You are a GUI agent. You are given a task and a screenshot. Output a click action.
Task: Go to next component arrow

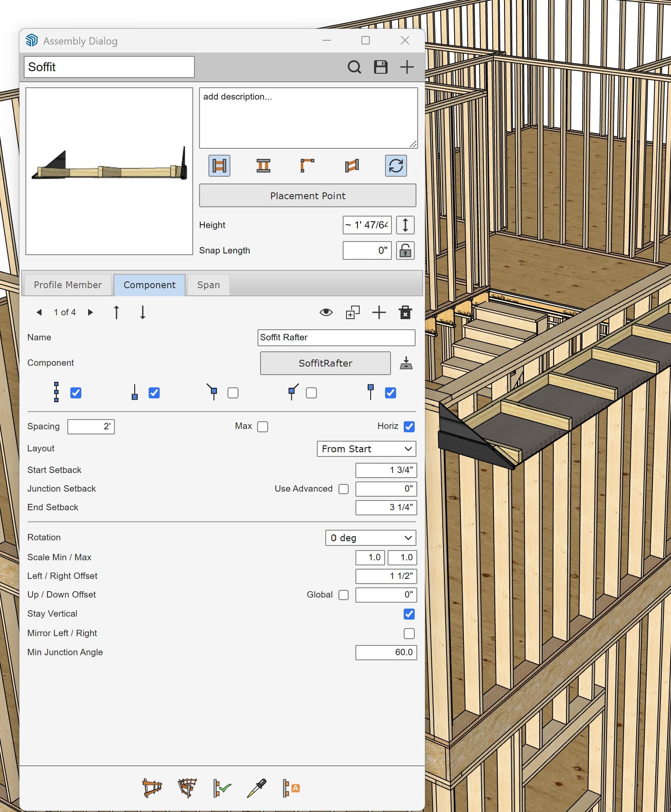coord(90,312)
